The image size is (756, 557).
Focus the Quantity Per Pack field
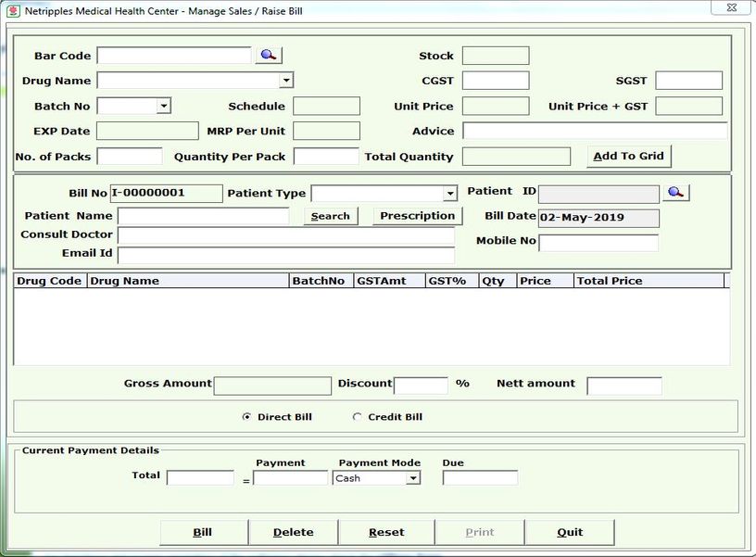click(x=326, y=157)
